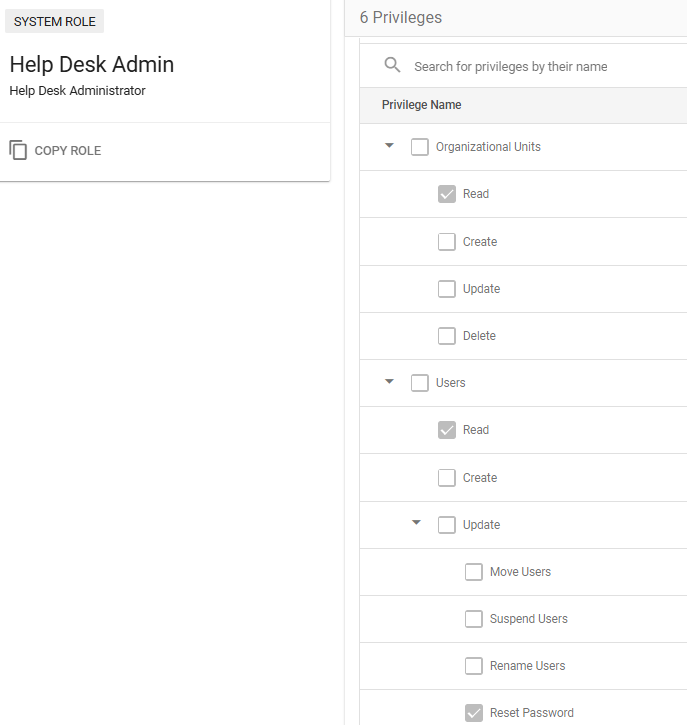Click the copy role icon
Image resolution: width=687 pixels, height=725 pixels.
coord(18,151)
